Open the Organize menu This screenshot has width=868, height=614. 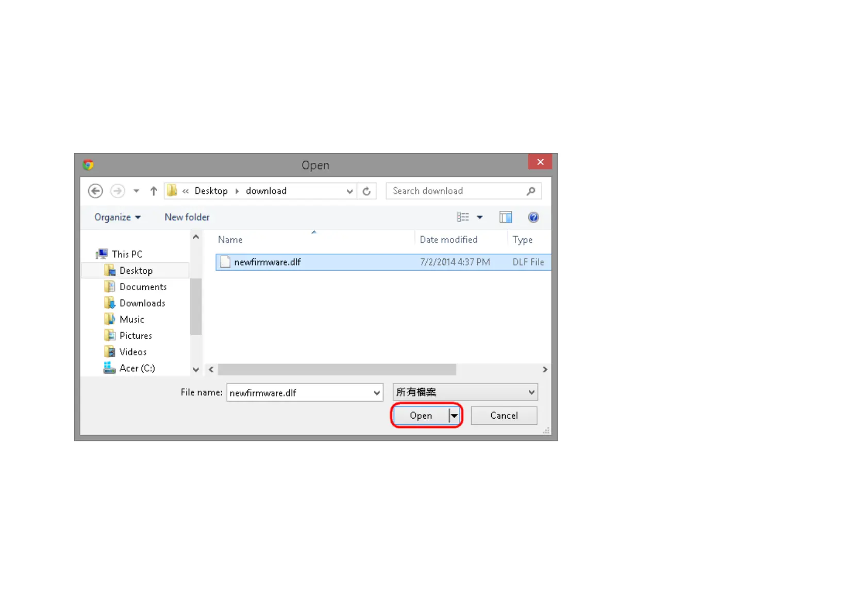118,218
